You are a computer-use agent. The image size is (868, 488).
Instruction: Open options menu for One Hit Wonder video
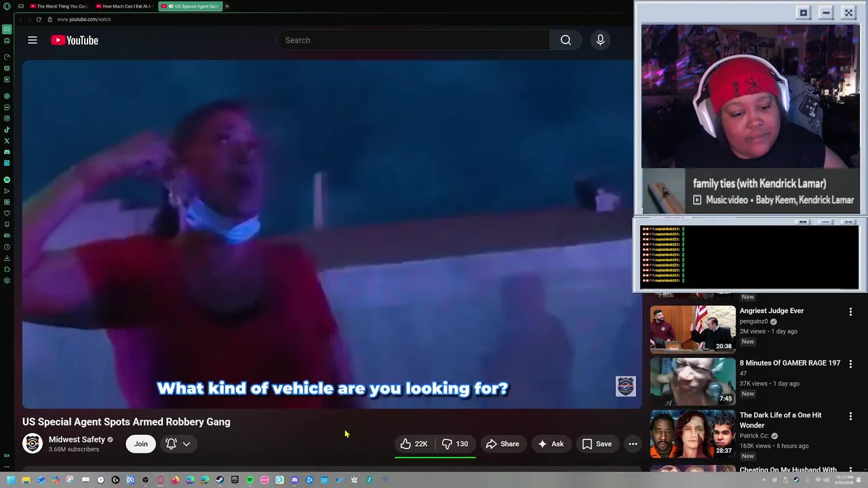pyautogui.click(x=850, y=416)
